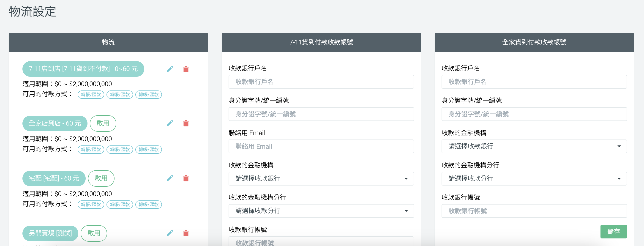This screenshot has width=644, height=246.
Task: Toggle 啟用 for 宅配
Action: pos(101,178)
